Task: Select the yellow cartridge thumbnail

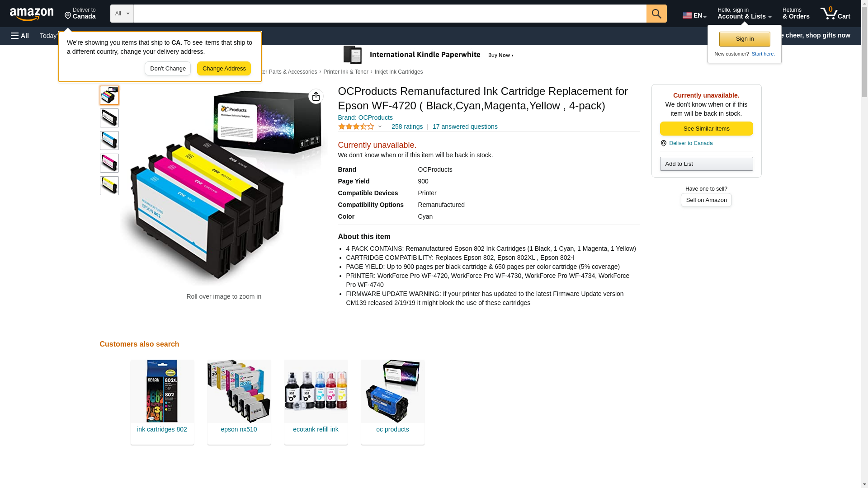Action: 109,186
